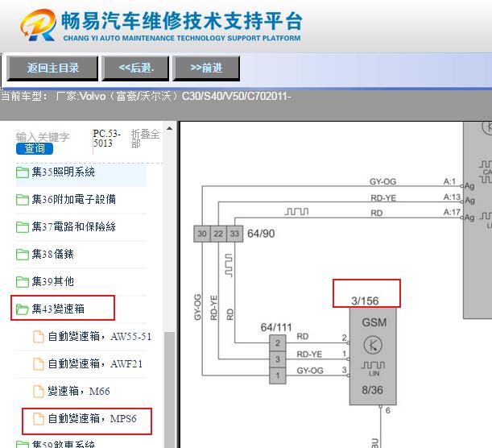Click the transistor symbol in GSM module
The width and height of the screenshot is (492, 448).
click(373, 345)
